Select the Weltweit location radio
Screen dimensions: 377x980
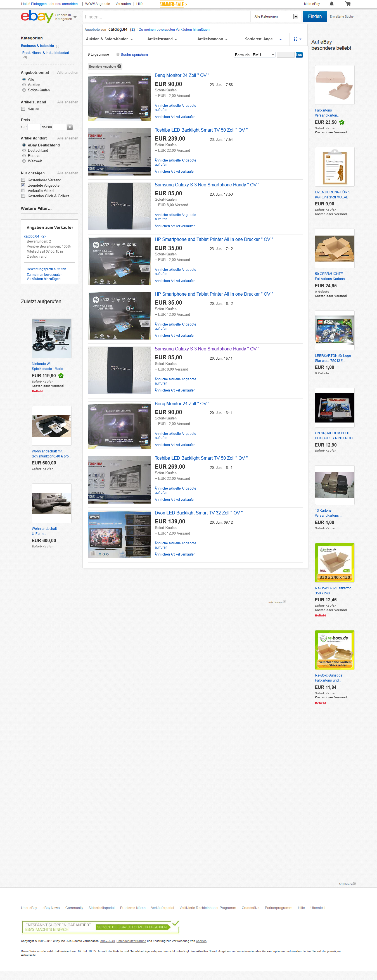24,161
